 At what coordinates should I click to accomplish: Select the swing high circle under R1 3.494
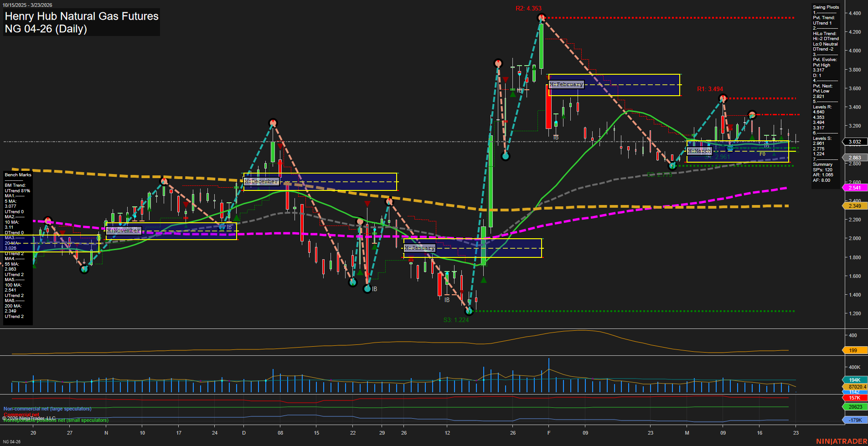[x=723, y=98]
